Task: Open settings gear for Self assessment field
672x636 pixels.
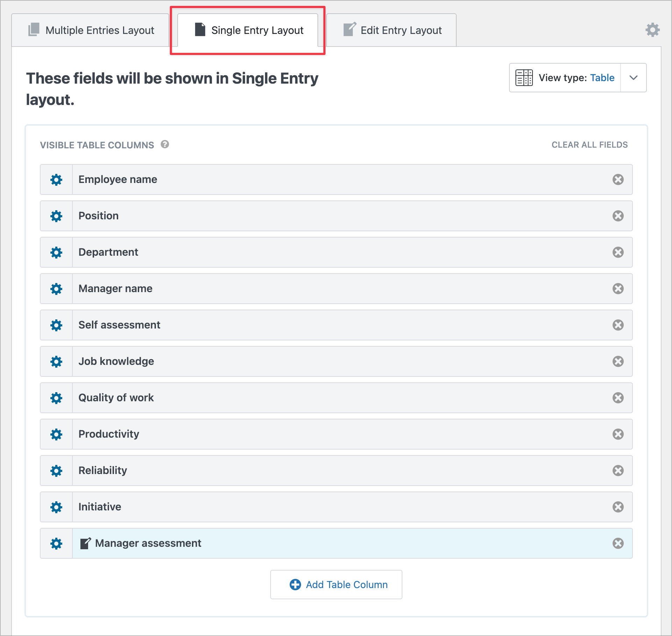Action: click(56, 325)
